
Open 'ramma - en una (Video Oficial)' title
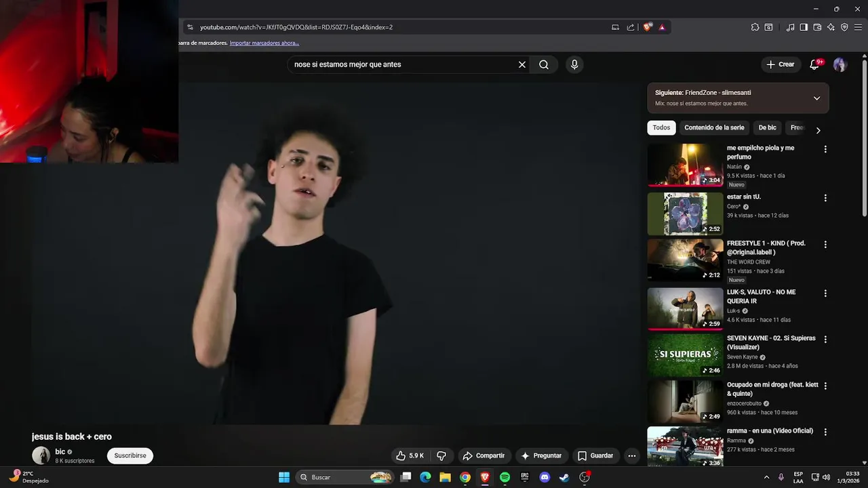770,430
